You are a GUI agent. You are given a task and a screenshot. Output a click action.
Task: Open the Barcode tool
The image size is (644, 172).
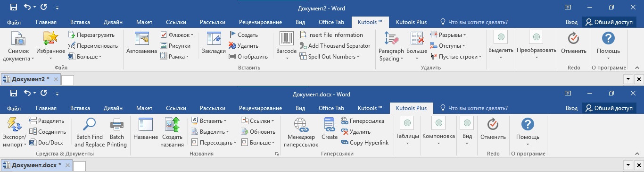[x=286, y=46]
